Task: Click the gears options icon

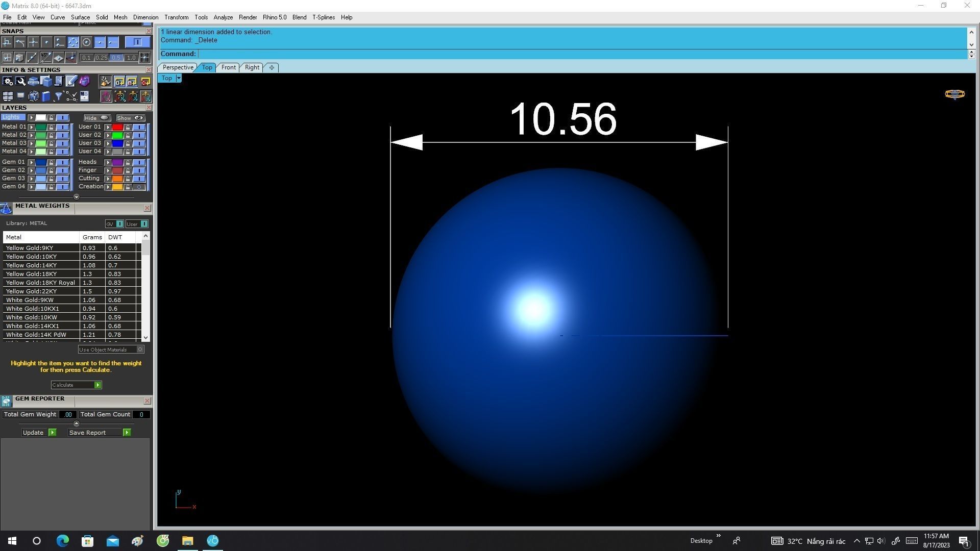Action: (8, 82)
